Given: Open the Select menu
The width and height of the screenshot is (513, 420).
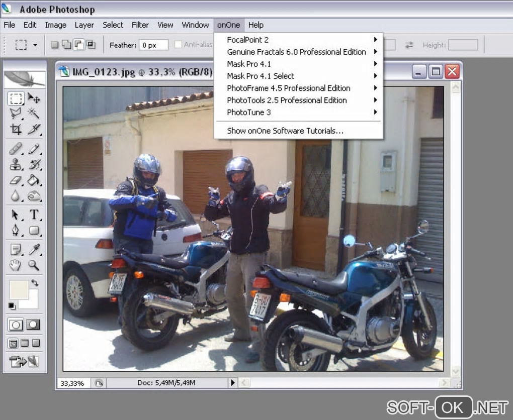Looking at the screenshot, I should pos(113,25).
